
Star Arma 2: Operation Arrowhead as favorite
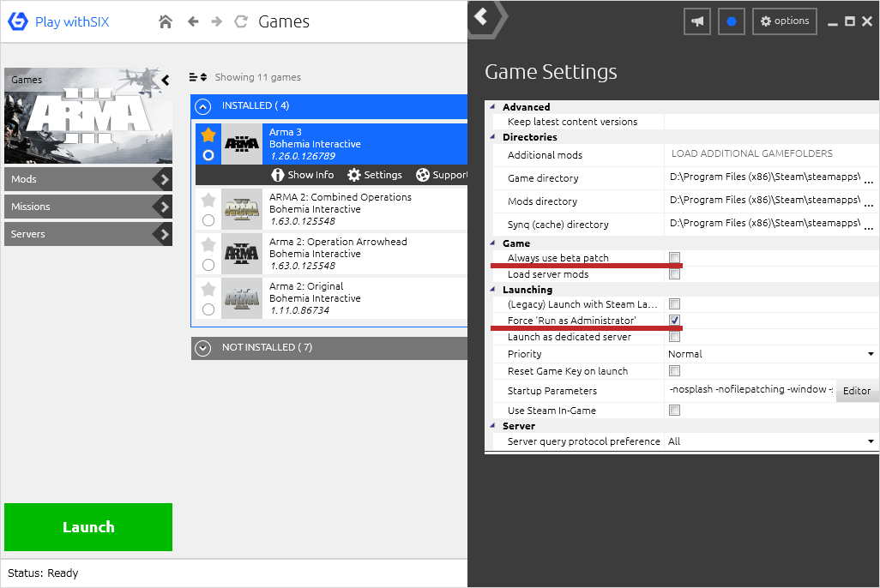pos(208,244)
